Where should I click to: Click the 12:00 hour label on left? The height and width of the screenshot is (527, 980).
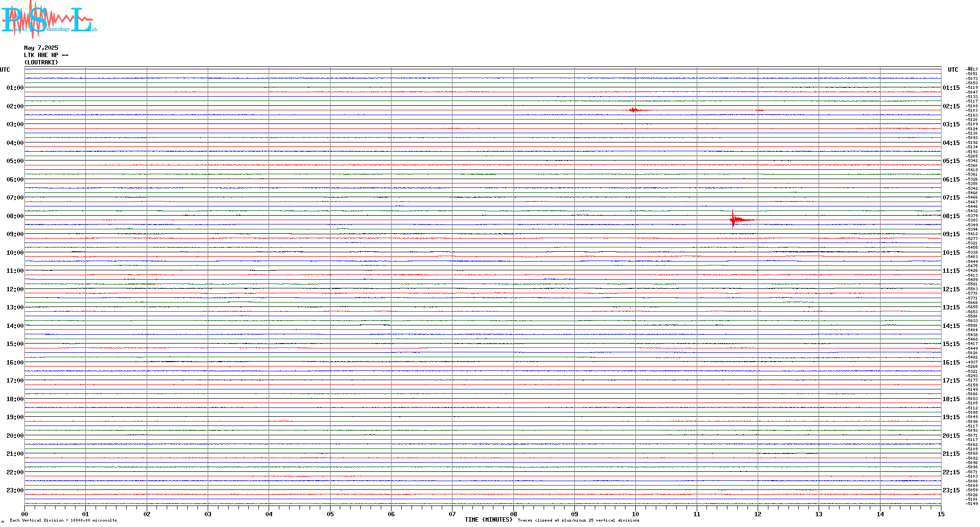pyautogui.click(x=15, y=289)
